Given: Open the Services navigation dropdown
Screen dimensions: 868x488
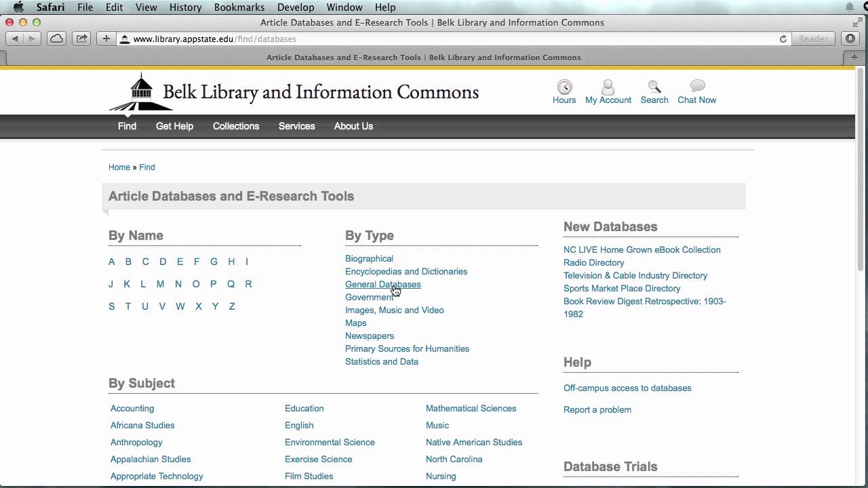Looking at the screenshot, I should (296, 126).
